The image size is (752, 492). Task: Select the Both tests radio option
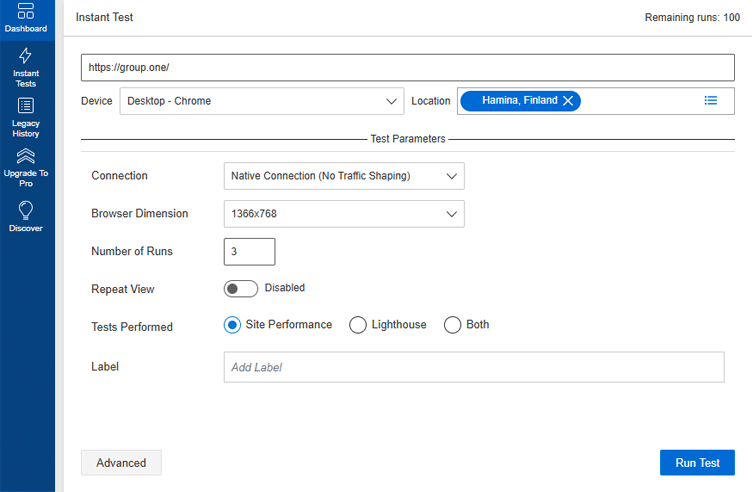click(x=452, y=325)
